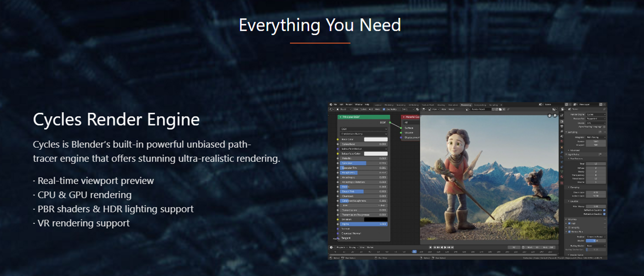Click the current frame marker in the timeline
Viewport: 644px width, 276px height.
[x=414, y=252]
